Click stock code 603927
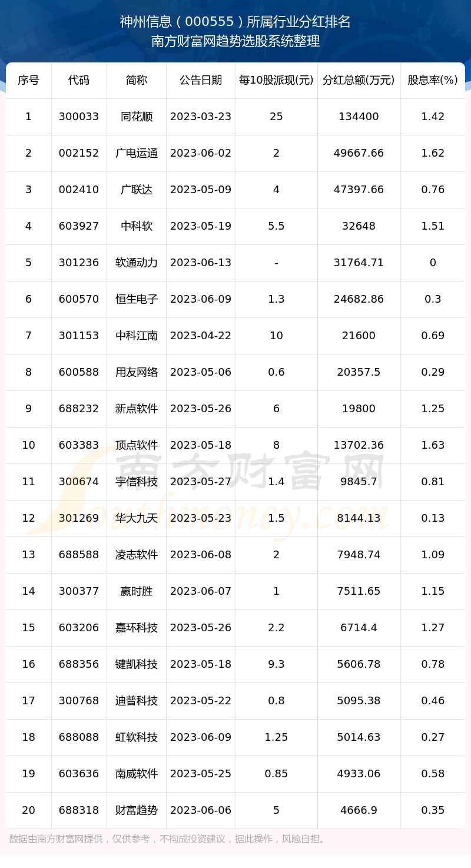This screenshot has width=471, height=868. point(79,226)
